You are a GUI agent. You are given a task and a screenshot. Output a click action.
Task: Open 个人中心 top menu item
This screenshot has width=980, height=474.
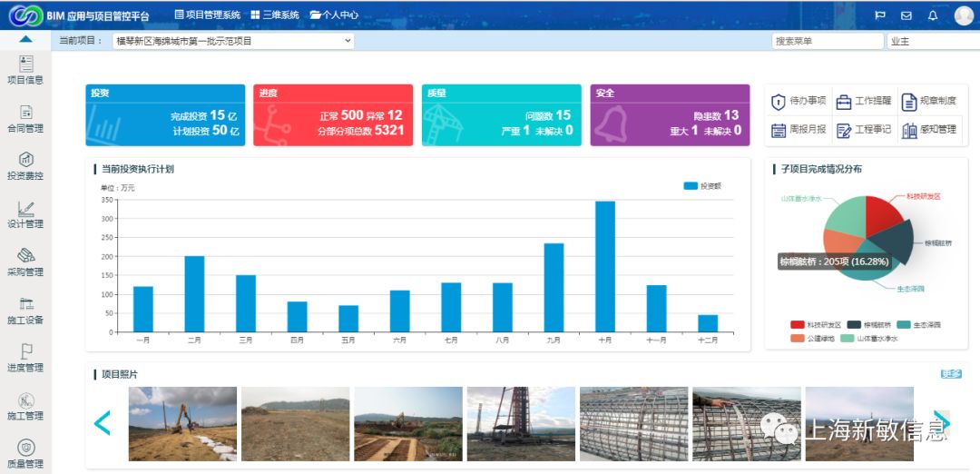[334, 15]
